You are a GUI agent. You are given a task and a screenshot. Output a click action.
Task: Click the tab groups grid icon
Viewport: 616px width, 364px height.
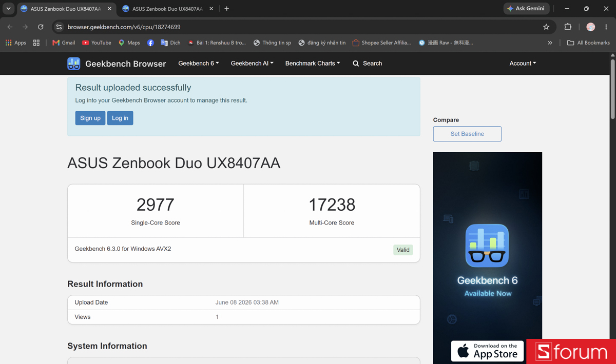pyautogui.click(x=36, y=43)
